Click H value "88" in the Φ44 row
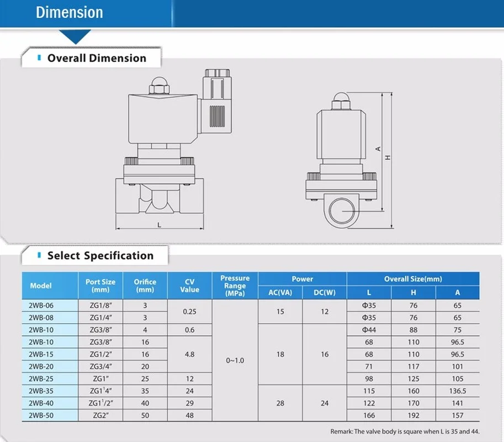This screenshot has width=504, height=442. point(413,330)
